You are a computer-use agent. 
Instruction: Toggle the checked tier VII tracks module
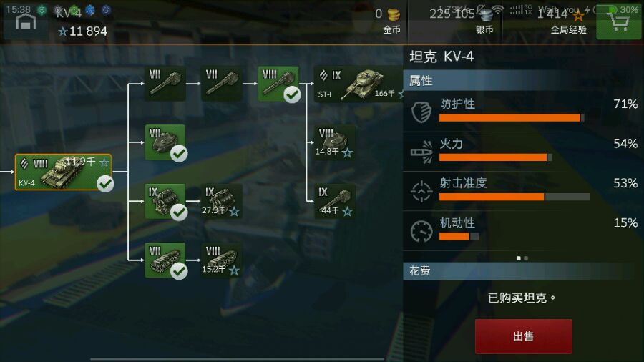pos(165,260)
